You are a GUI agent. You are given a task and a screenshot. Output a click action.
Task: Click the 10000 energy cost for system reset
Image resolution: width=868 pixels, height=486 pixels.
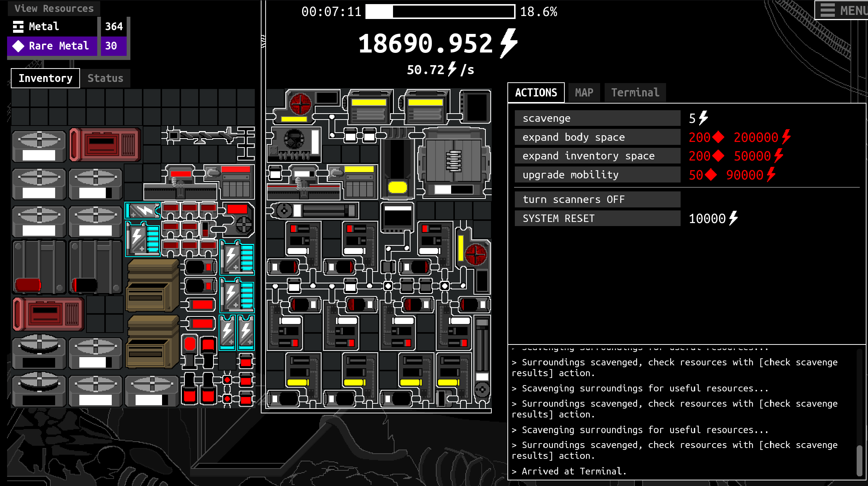[x=713, y=218]
